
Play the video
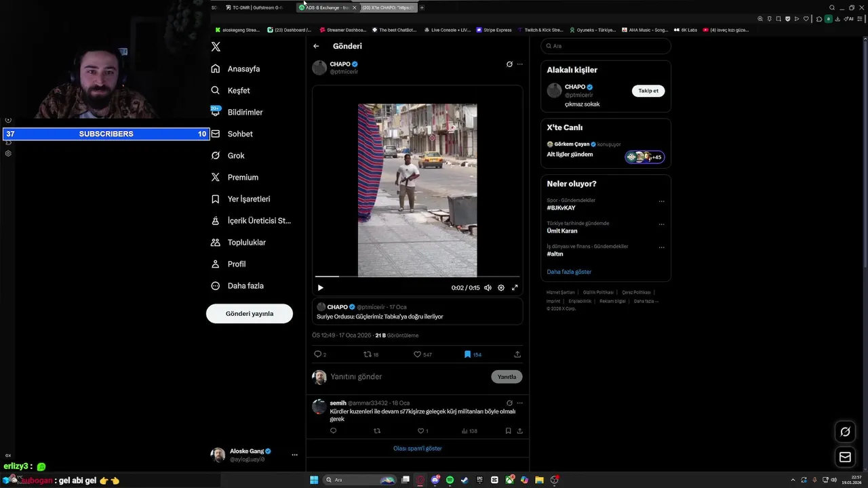coord(321,288)
